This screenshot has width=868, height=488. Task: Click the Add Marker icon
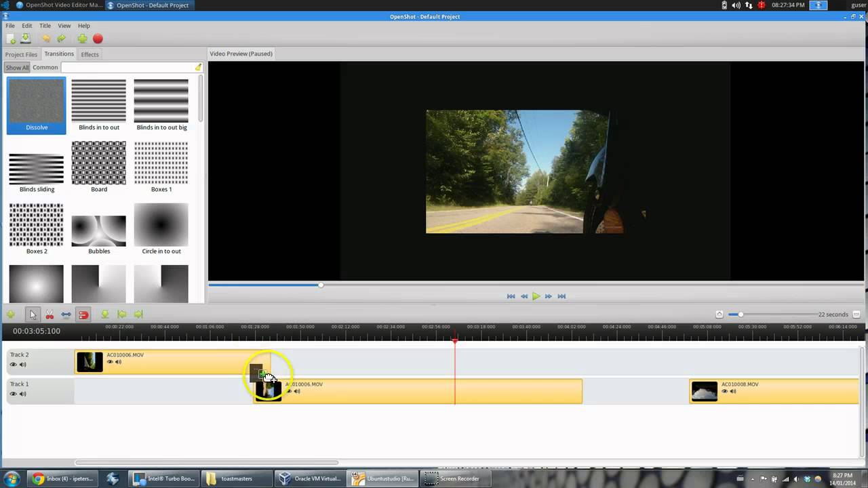coord(105,314)
